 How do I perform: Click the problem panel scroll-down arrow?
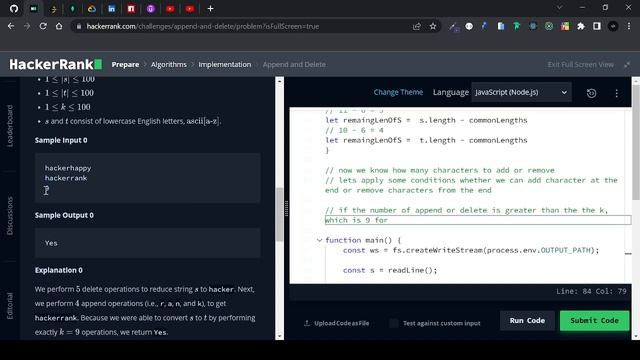(279, 336)
